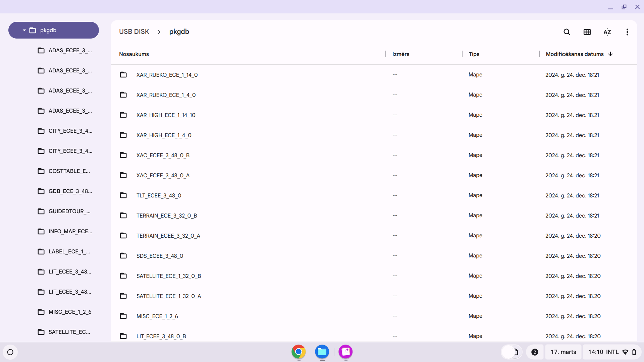Open the 17. marts calendar button

click(x=563, y=352)
